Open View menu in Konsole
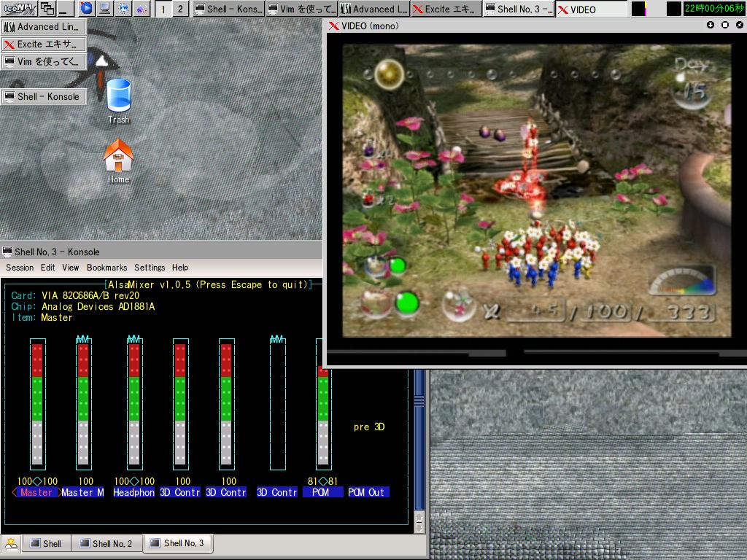 coord(71,268)
